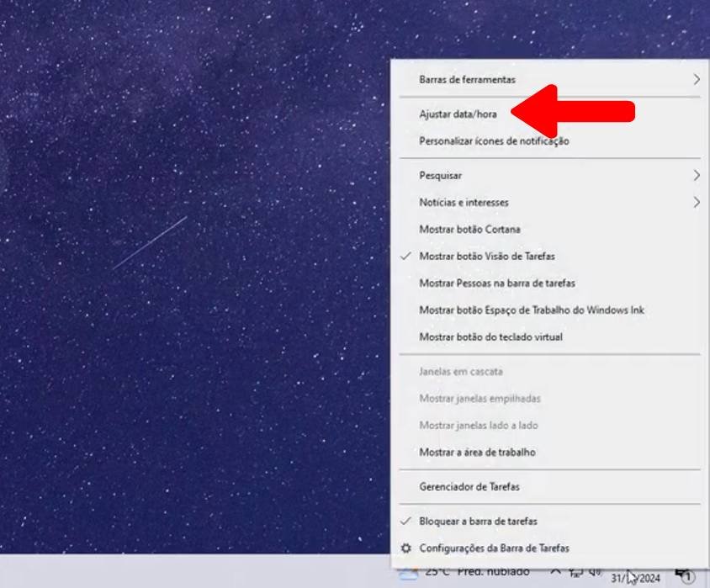The image size is (710, 588).
Task: Click the volume speaker tray icon
Action: [596, 573]
